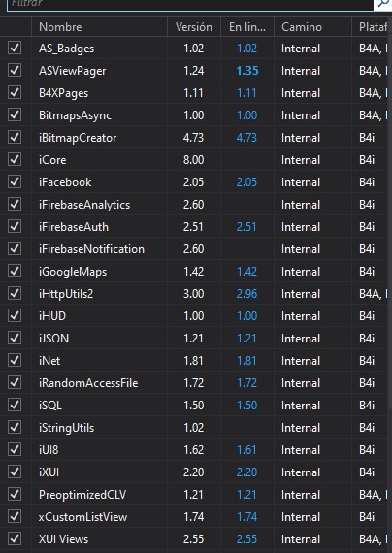Click into the Filtrar search field
The image size is (392, 553).
pos(190,5)
